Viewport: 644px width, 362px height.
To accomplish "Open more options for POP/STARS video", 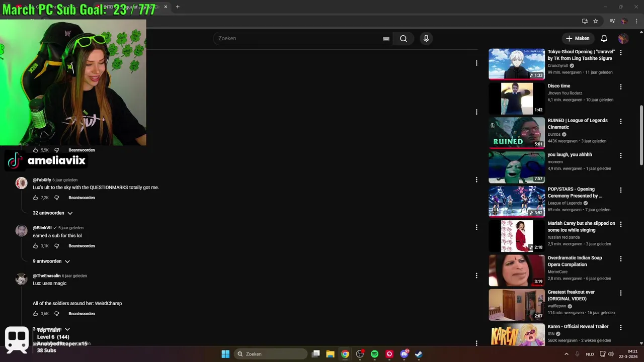I will (x=621, y=190).
